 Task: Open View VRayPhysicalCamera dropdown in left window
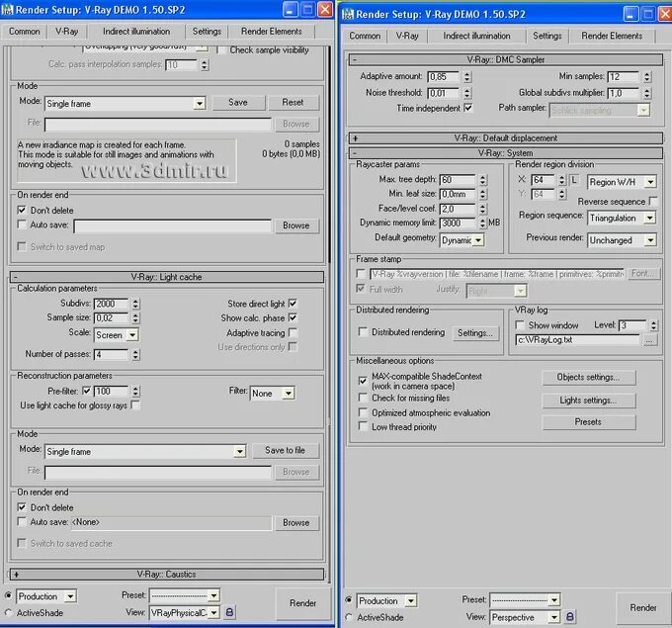click(x=185, y=612)
